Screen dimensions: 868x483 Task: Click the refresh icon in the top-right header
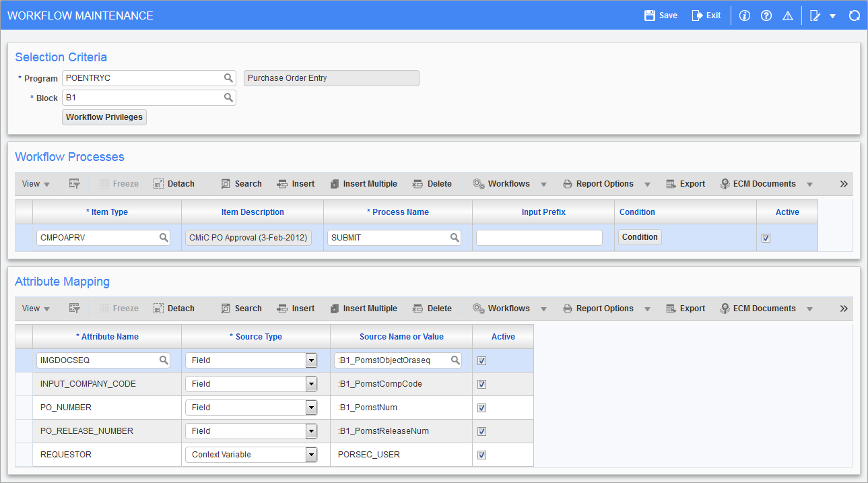pyautogui.click(x=854, y=15)
